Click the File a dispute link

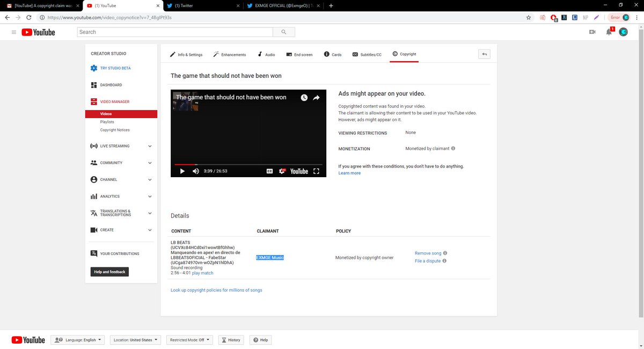point(428,261)
